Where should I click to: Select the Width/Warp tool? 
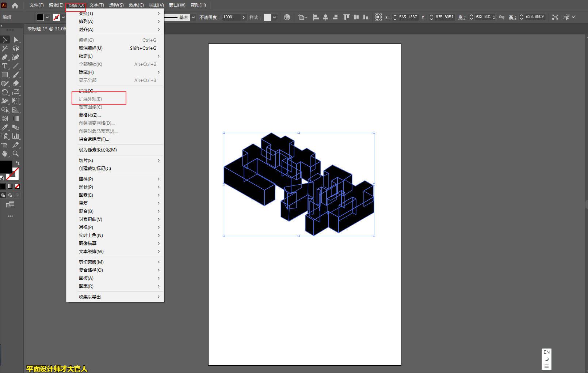point(5,101)
